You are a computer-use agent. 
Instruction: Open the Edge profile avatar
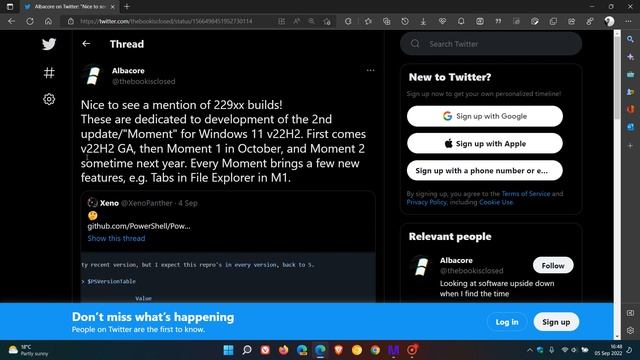pyautogui.click(x=609, y=21)
